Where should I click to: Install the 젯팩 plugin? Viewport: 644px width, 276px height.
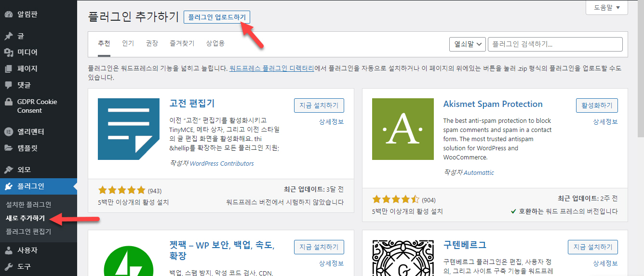point(319,247)
